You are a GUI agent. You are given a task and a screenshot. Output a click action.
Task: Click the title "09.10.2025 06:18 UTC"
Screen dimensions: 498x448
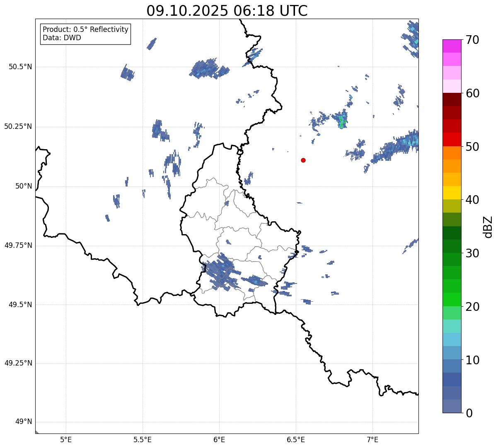coord(227,11)
